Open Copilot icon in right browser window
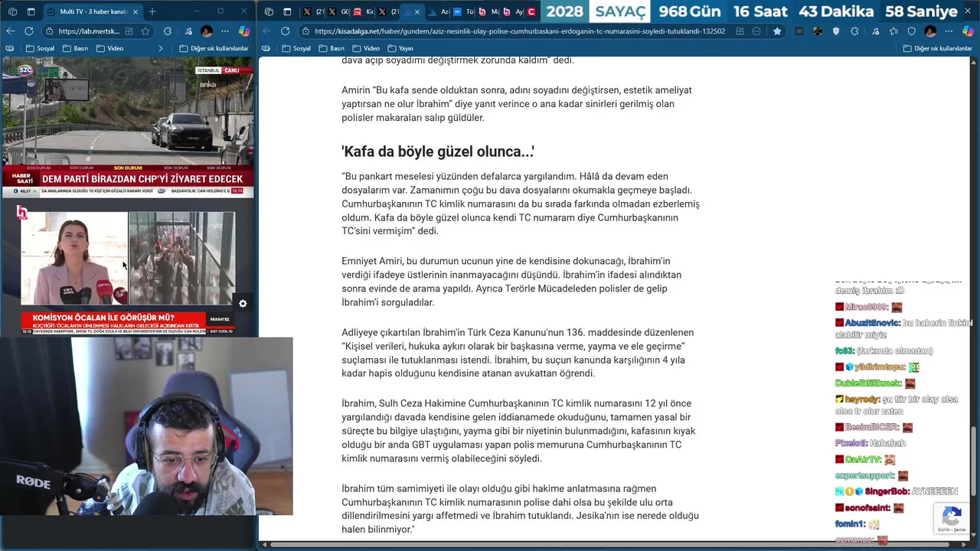The image size is (980, 551). 968,31
